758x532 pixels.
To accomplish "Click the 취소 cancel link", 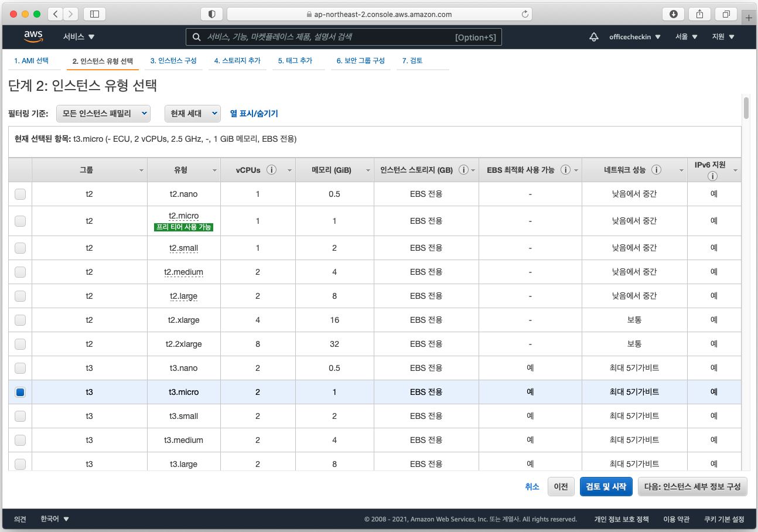I will click(532, 487).
